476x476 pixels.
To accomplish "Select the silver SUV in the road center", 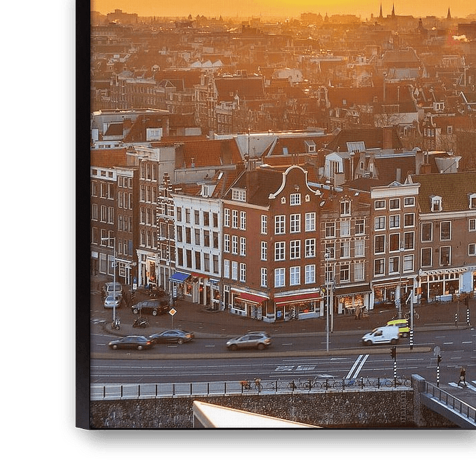I will (249, 341).
